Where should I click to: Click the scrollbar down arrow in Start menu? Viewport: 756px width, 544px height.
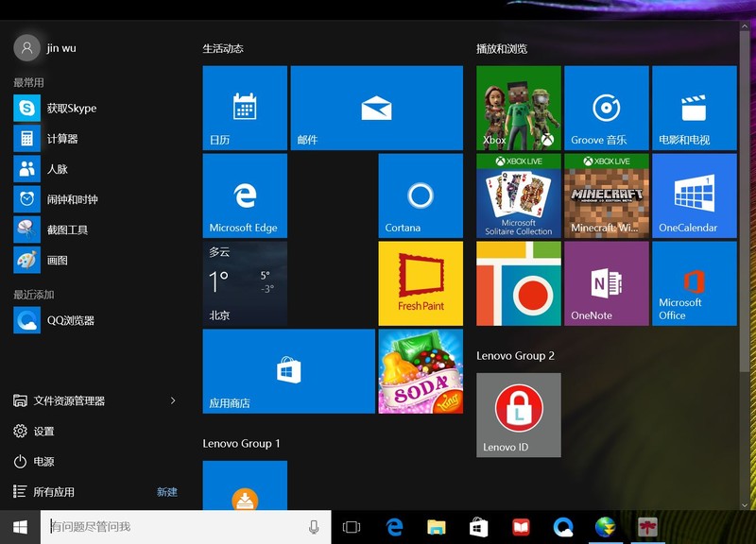click(x=745, y=505)
